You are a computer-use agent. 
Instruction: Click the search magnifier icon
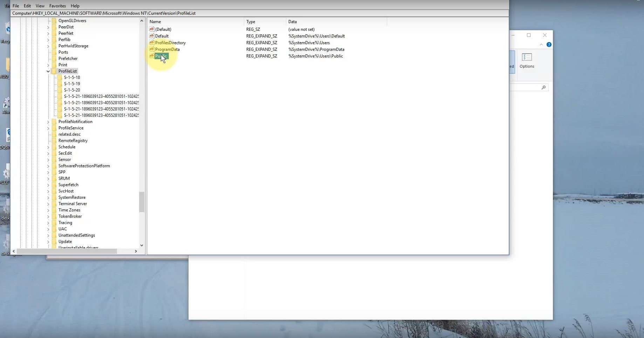click(543, 87)
